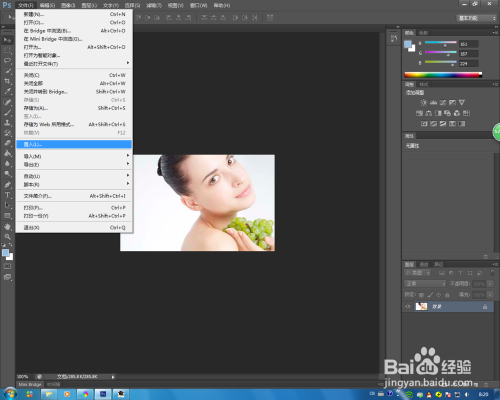Add a Curves adjustment layer
Image resolution: width=500 pixels, height=400 pixels.
(x=443, y=103)
